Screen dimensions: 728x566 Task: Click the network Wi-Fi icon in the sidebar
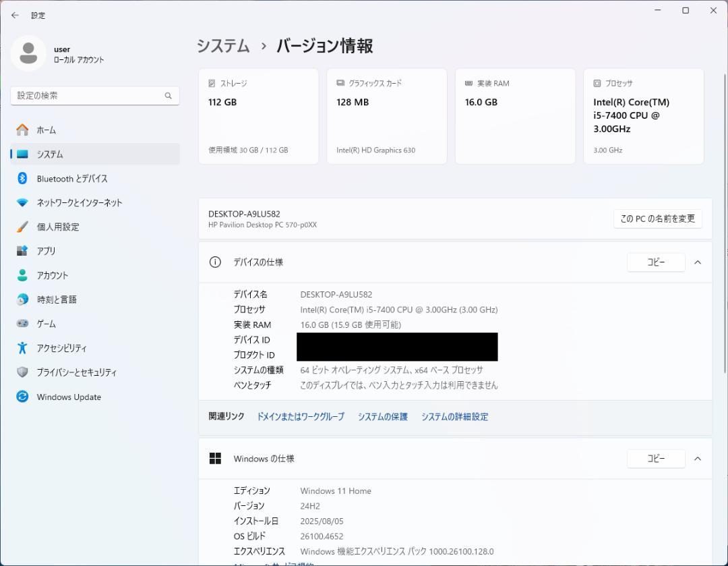[22, 202]
